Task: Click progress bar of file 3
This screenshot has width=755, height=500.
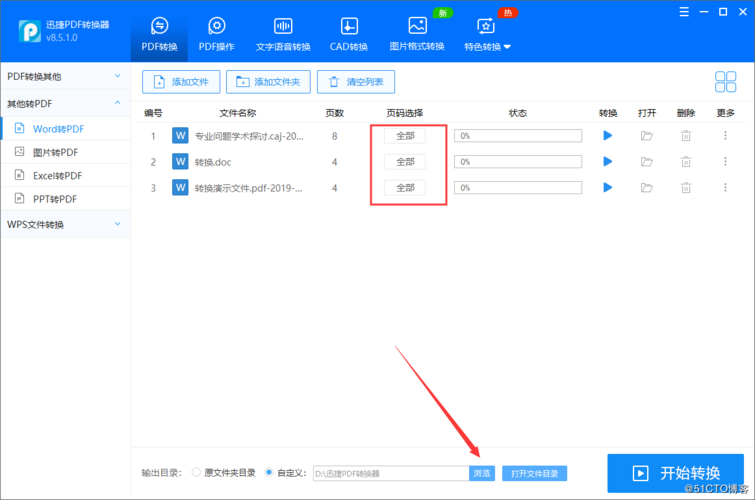Action: (518, 188)
